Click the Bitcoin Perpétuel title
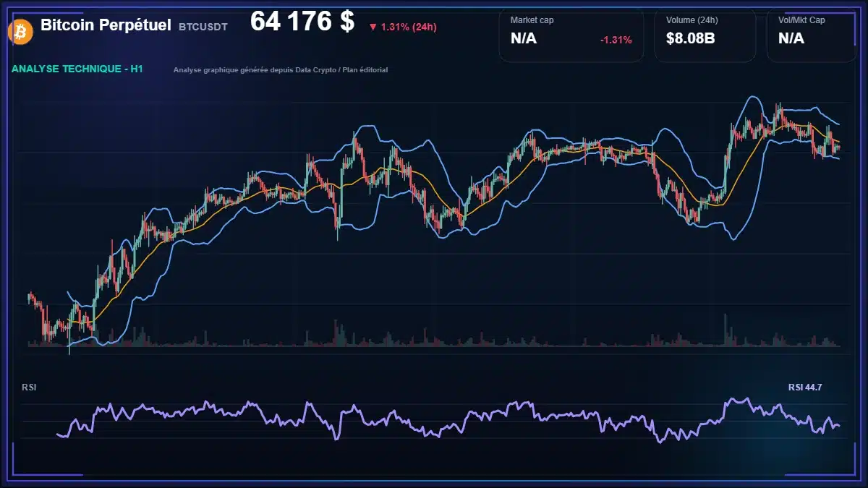Image resolution: width=868 pixels, height=488 pixels. [106, 25]
